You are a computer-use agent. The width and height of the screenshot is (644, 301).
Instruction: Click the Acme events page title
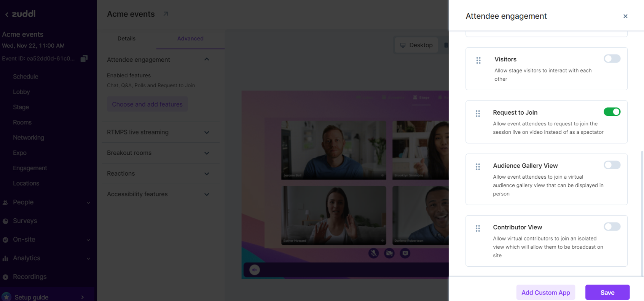pos(131,14)
